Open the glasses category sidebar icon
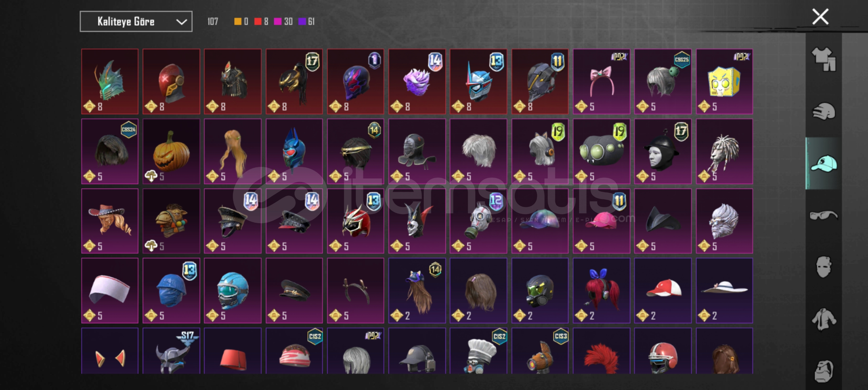The width and height of the screenshot is (868, 390). [x=824, y=216]
